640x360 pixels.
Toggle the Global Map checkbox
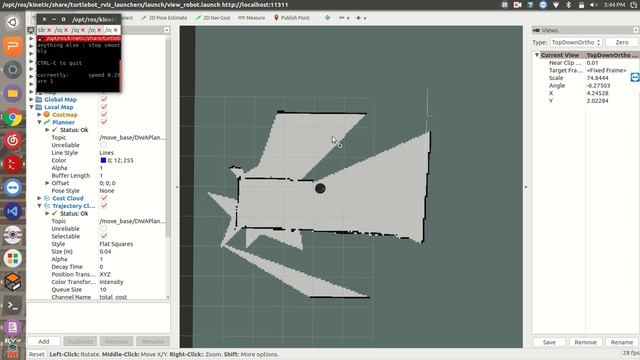(104, 100)
